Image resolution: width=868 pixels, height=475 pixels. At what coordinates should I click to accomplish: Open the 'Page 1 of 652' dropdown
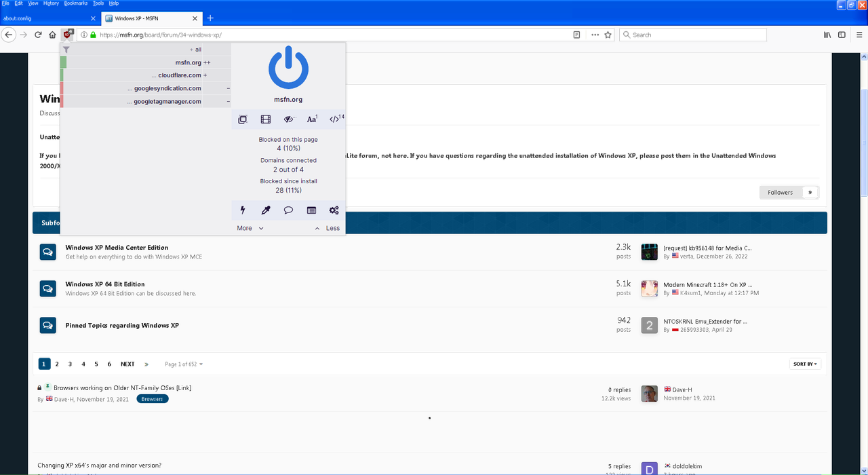point(184,364)
